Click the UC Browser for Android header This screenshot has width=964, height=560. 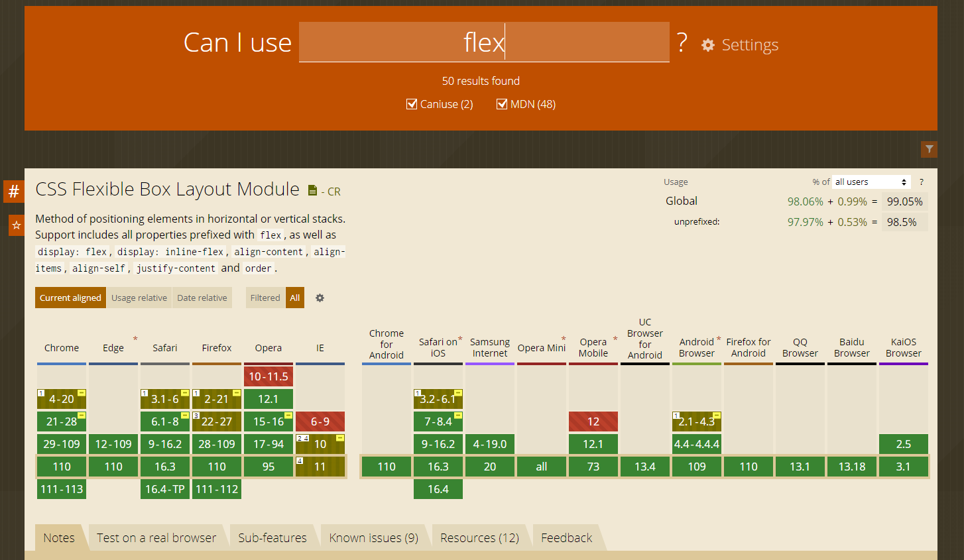pos(645,339)
